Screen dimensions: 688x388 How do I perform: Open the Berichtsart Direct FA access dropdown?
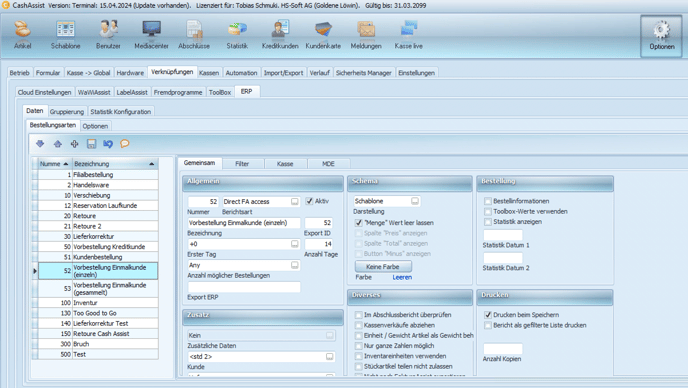click(x=294, y=201)
